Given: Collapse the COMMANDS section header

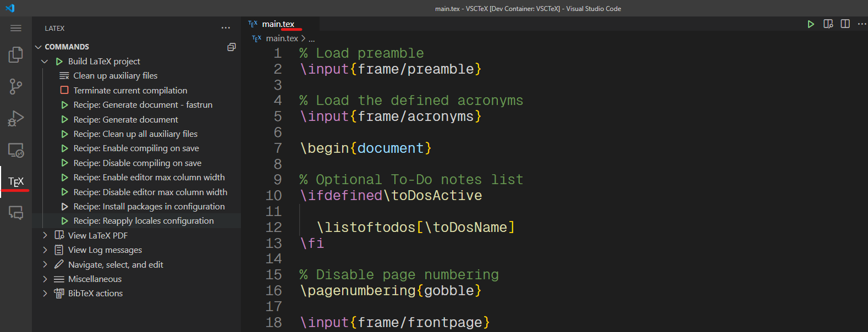Looking at the screenshot, I should click(x=67, y=47).
